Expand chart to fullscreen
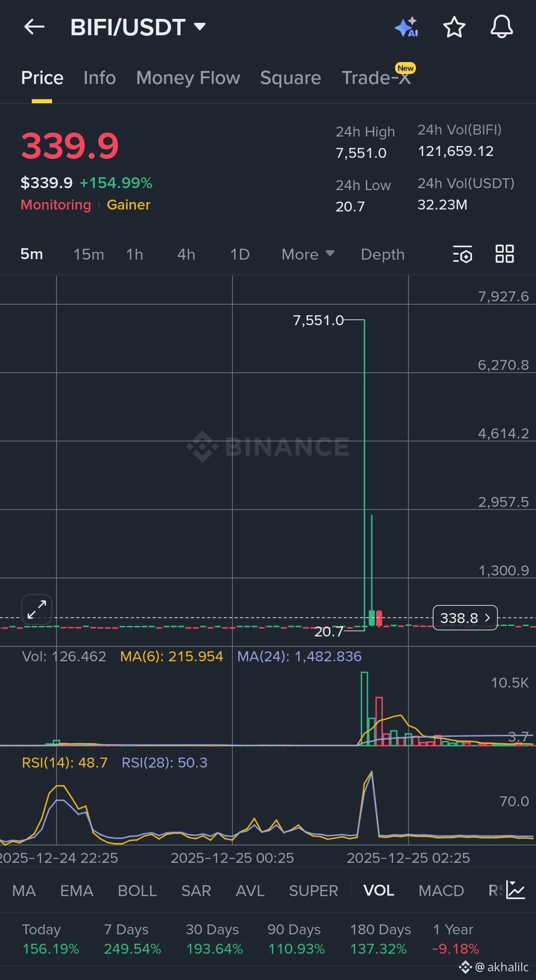 tap(37, 609)
